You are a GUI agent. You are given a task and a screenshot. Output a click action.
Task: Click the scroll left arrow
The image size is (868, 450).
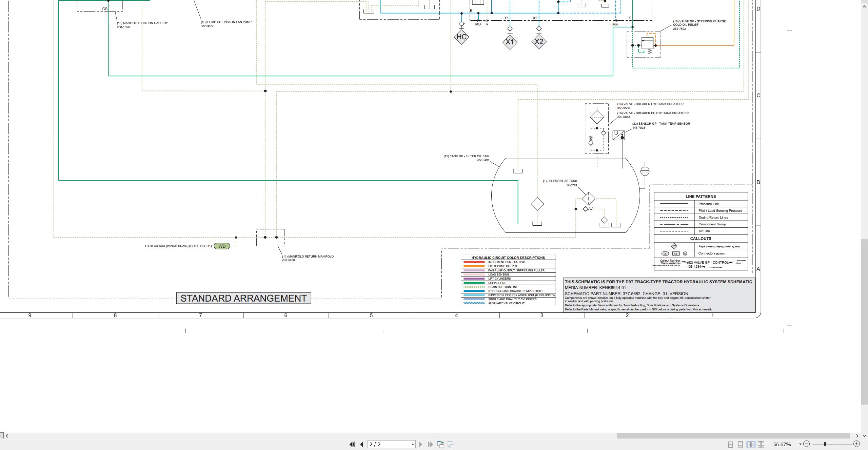pos(7,436)
